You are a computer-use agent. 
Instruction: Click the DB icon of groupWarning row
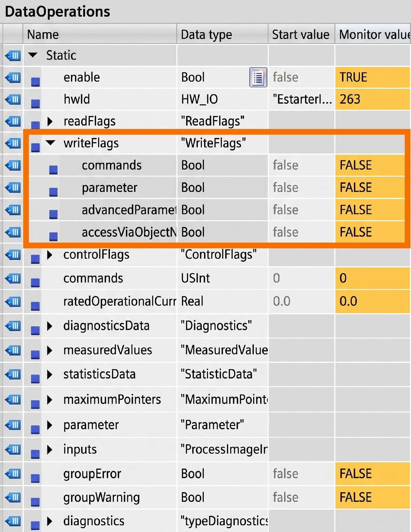coord(13,498)
